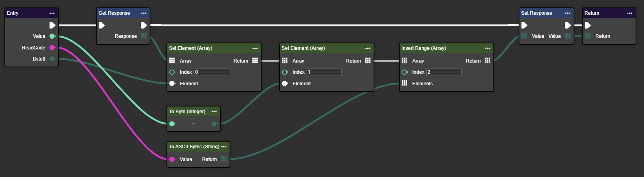Open the Set Response node ellipsis menu
Screen dimensions: 644x177
pos(567,13)
